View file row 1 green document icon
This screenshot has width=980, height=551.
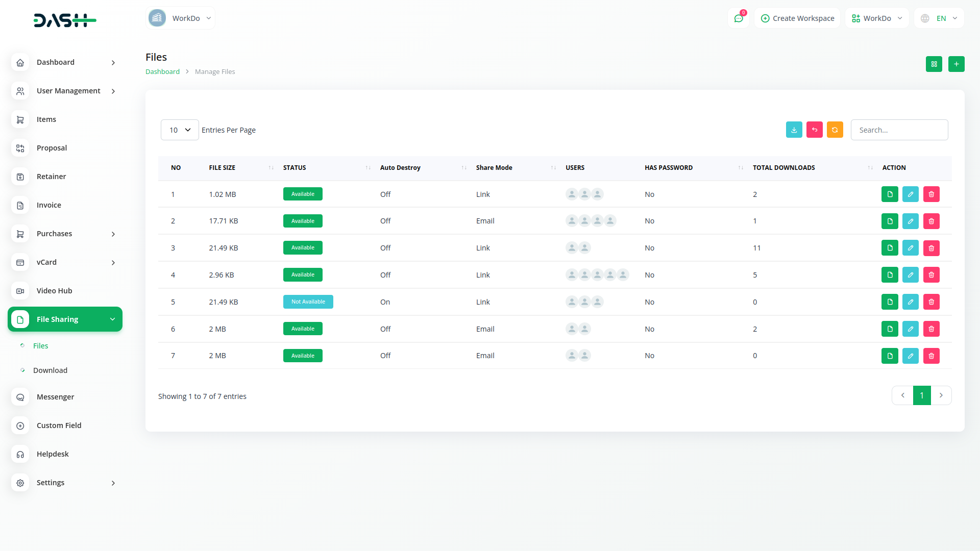point(889,194)
